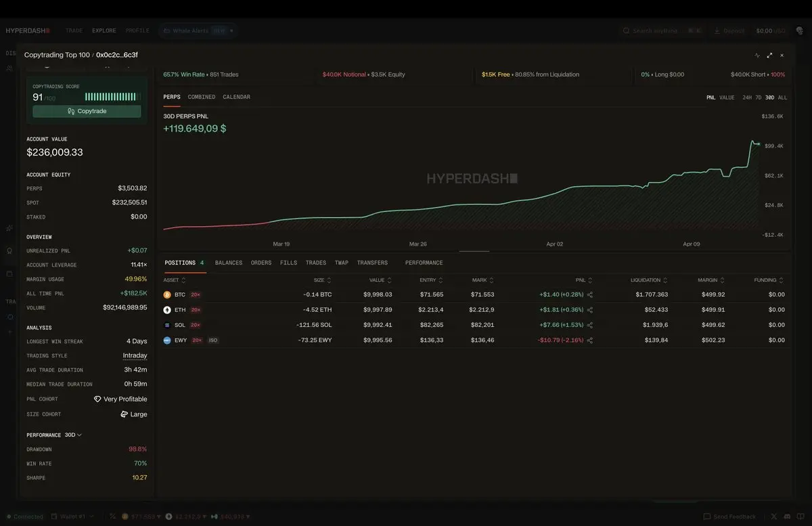Click the ETH coin icon in positions

pyautogui.click(x=167, y=310)
